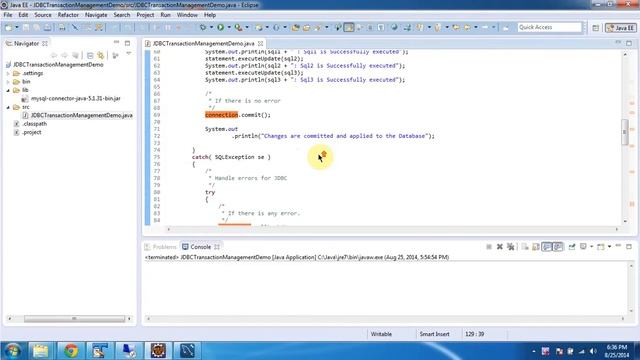Click the JDBCTransactionManagementDemo project root node
The height and width of the screenshot is (360, 640).
(58, 65)
